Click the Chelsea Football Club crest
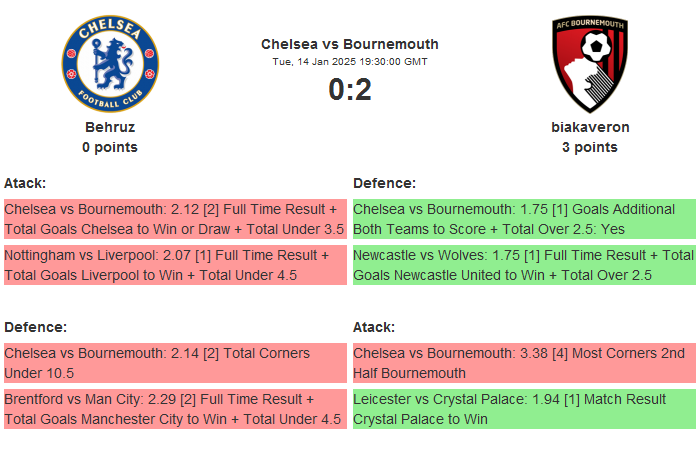Image resolution: width=700 pixels, height=460 pixels. click(x=110, y=63)
